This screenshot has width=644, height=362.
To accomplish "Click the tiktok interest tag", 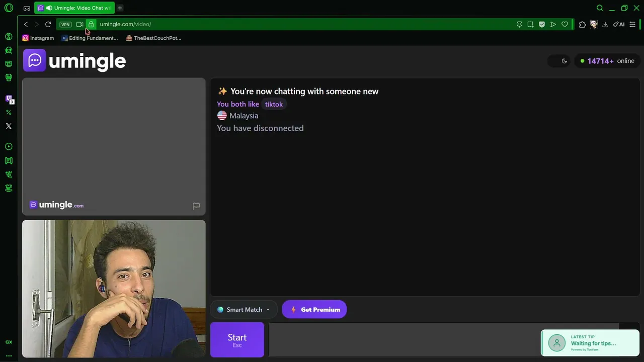I will [274, 104].
